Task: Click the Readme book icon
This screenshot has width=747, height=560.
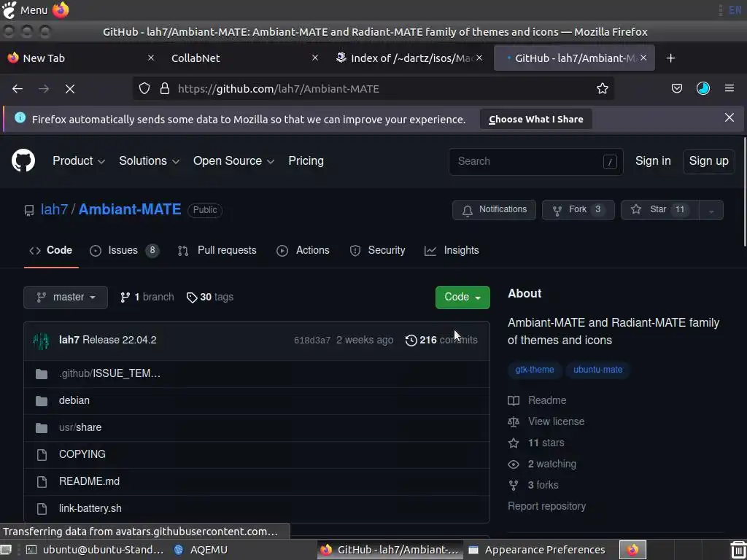Action: click(x=514, y=400)
